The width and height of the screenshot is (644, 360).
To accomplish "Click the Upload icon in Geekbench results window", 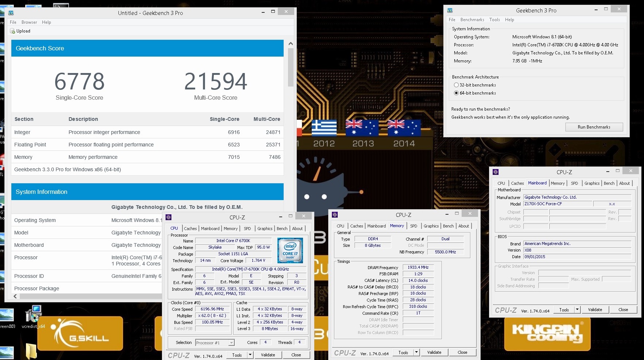I will pos(12,31).
